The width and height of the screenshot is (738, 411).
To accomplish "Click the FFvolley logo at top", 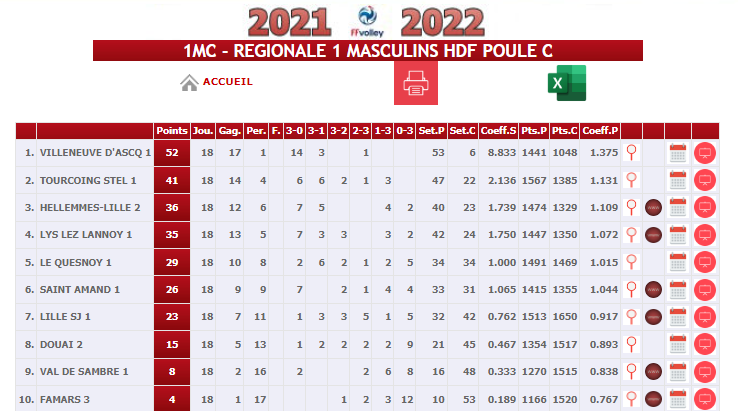I will (367, 21).
